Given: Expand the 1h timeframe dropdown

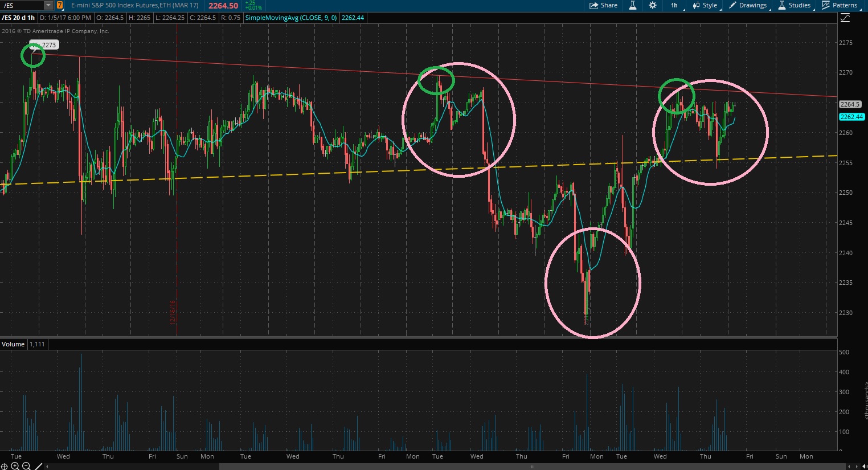Looking at the screenshot, I should [x=675, y=5].
